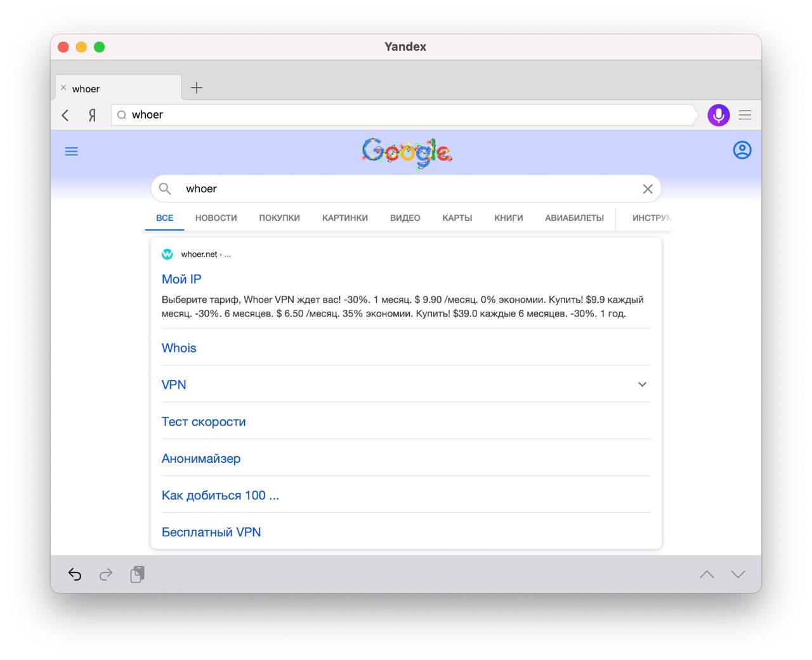
Task: Switch to the ПОКУПКИ tab
Action: (280, 218)
